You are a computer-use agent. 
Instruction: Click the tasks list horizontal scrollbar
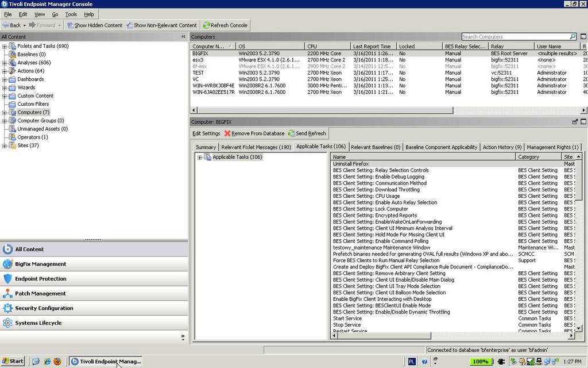(x=384, y=336)
